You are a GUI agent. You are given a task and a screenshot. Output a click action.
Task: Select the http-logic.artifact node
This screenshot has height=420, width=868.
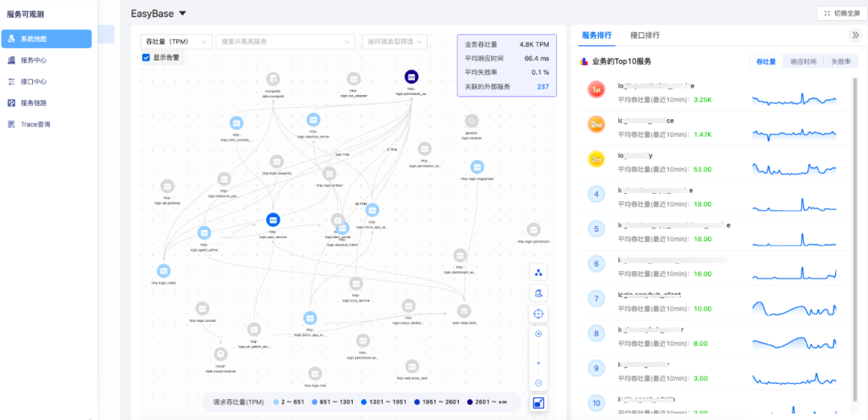[x=330, y=174]
